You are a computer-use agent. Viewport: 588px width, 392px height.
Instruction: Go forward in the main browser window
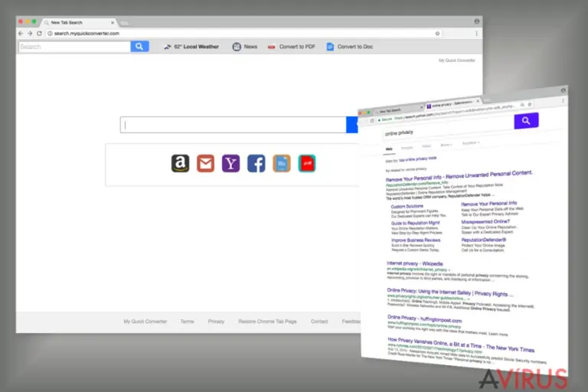(30, 34)
